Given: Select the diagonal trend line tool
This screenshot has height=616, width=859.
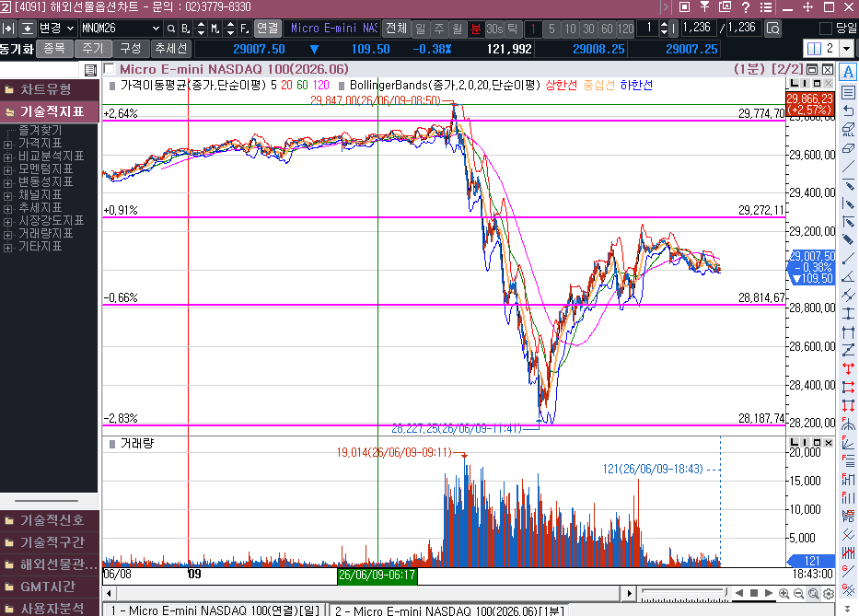Looking at the screenshot, I should [x=848, y=167].
